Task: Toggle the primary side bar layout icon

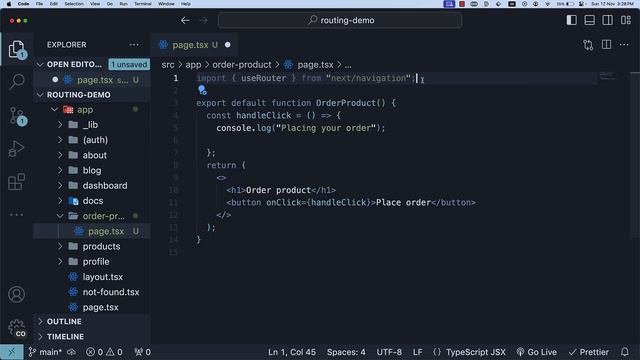Action: 571,20
